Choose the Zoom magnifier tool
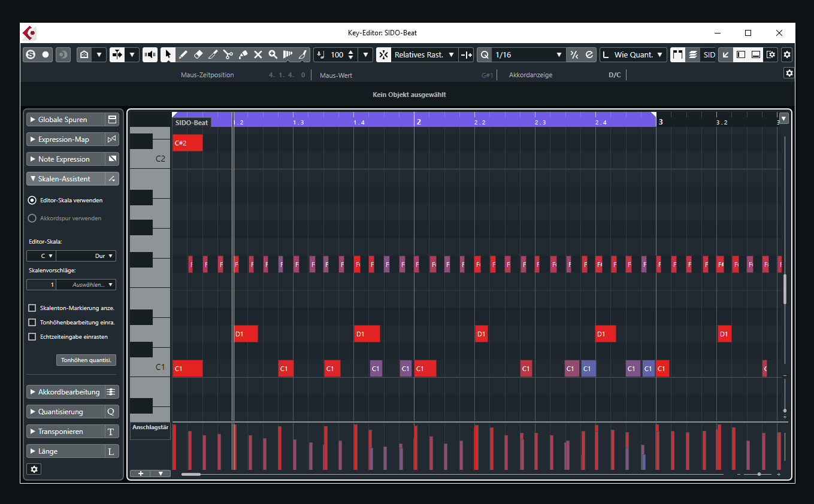Image resolution: width=814 pixels, height=504 pixels. click(x=273, y=54)
